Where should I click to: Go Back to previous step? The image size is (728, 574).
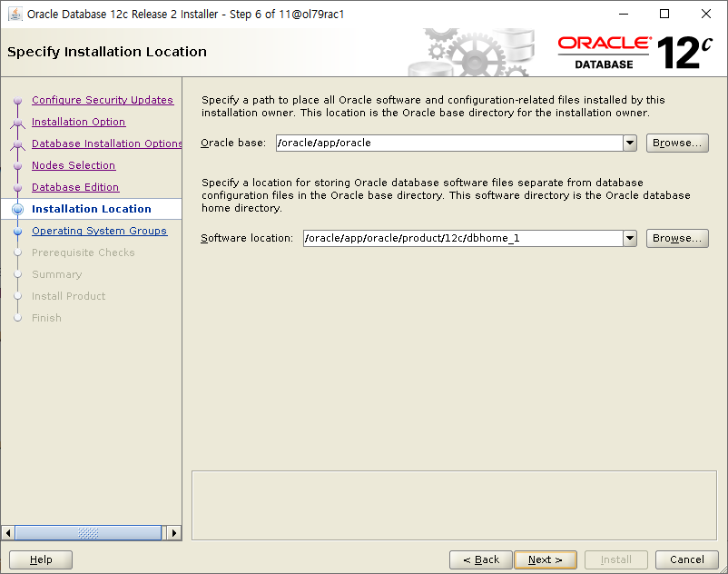click(x=480, y=559)
